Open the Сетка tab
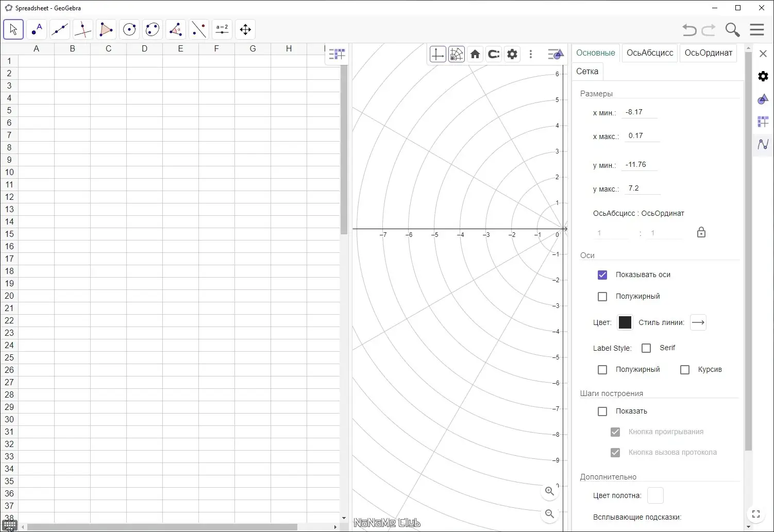Screen dimensions: 774x532 coord(587,72)
